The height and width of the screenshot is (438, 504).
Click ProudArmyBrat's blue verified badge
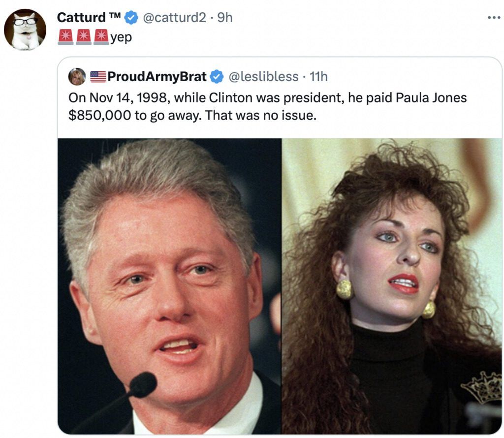tap(217, 77)
